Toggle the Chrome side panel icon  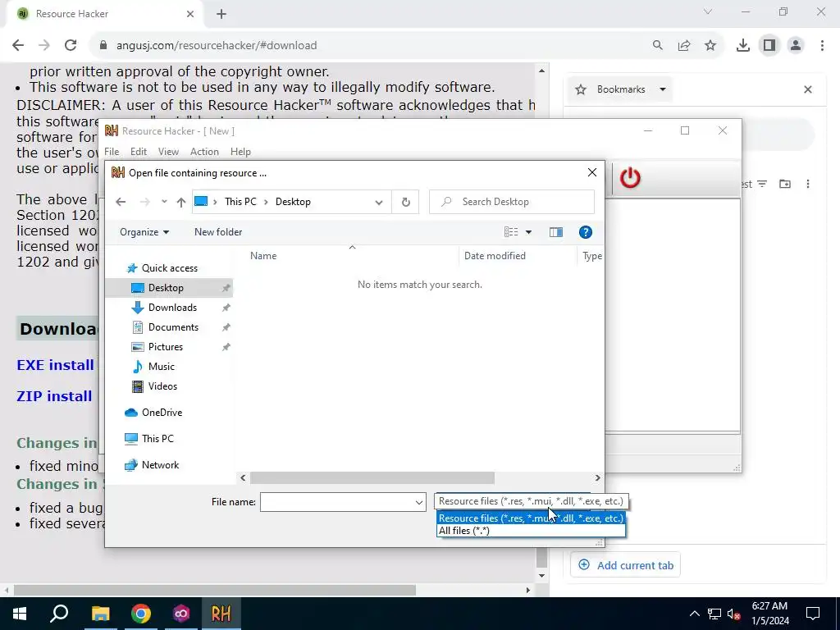769,46
